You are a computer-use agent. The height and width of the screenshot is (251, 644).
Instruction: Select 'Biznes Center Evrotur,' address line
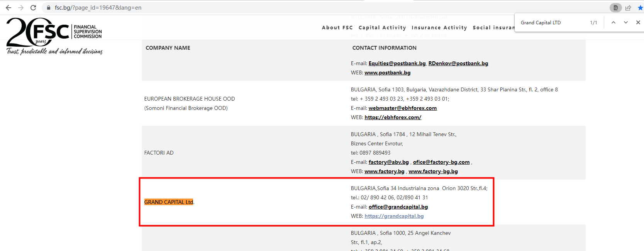click(377, 143)
